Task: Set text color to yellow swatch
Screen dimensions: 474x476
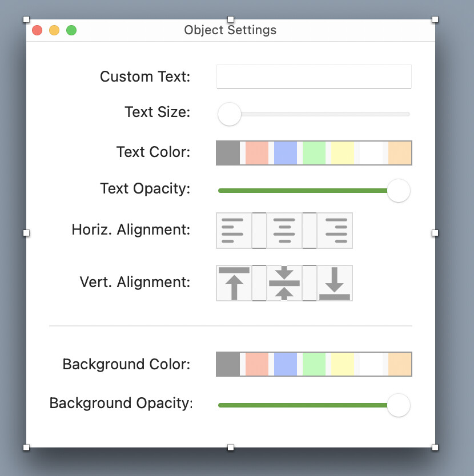Action: (342, 153)
